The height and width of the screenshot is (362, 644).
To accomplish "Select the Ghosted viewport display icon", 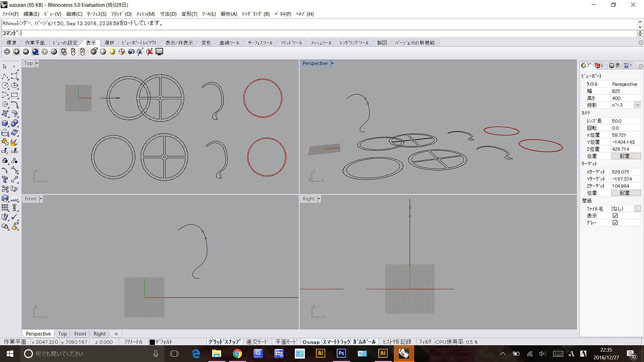I will pos(45,51).
